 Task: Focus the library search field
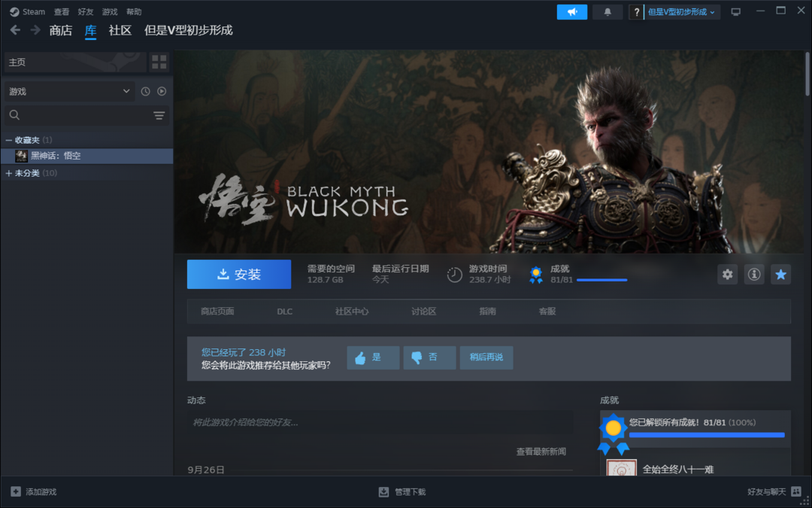click(77, 115)
